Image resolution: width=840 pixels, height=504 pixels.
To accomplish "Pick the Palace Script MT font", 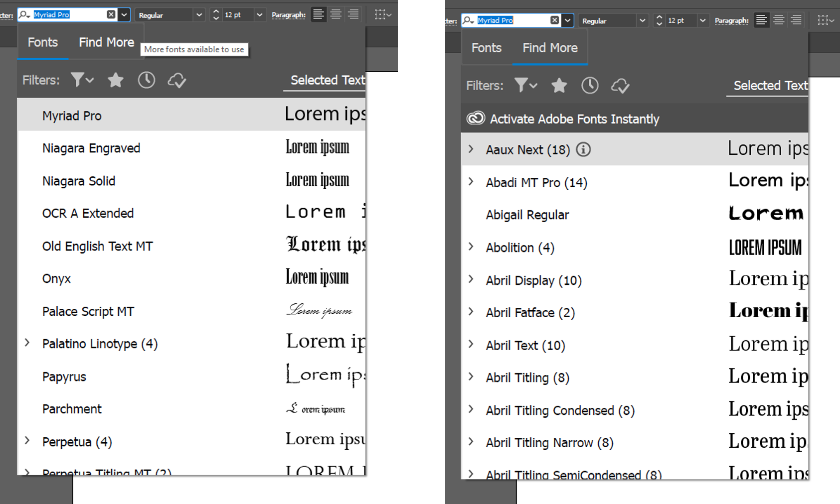I will 192,311.
